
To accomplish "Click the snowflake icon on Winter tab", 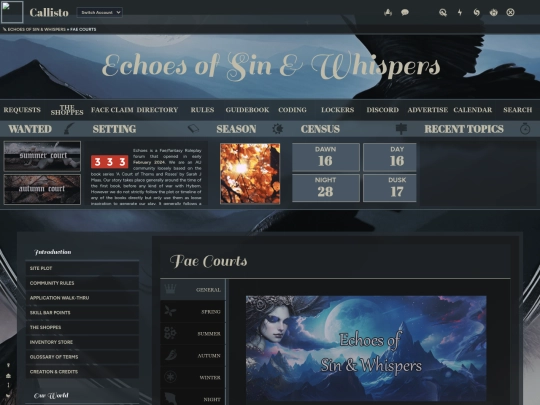I will pos(170,377).
